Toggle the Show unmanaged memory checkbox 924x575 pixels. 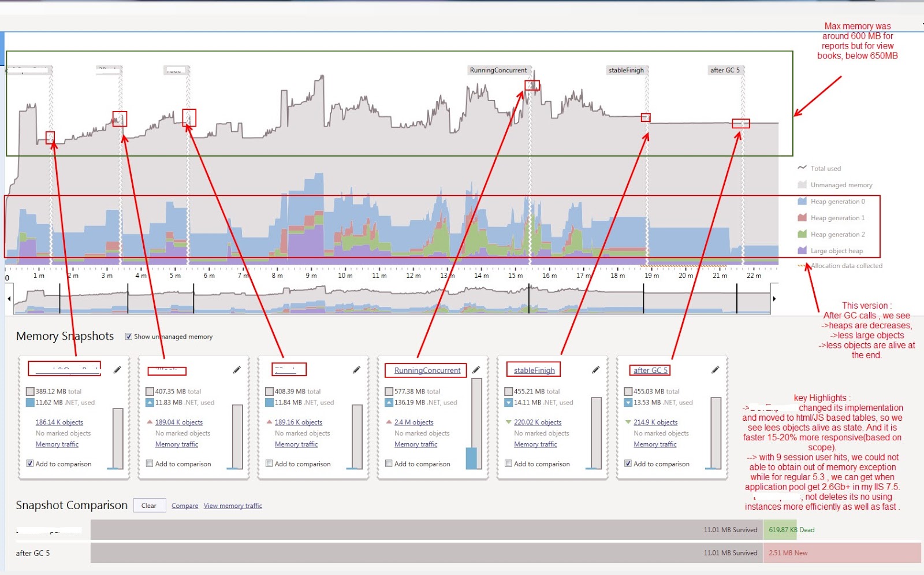pos(129,336)
